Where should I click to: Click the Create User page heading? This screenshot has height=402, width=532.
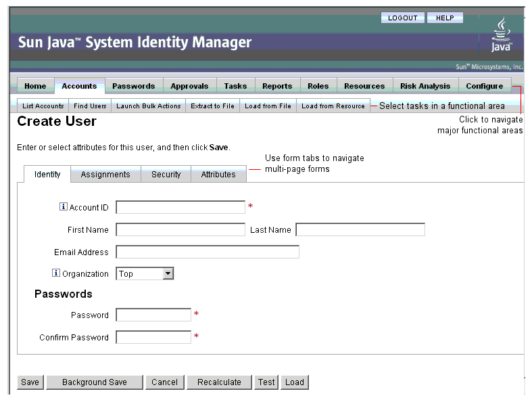pyautogui.click(x=57, y=121)
